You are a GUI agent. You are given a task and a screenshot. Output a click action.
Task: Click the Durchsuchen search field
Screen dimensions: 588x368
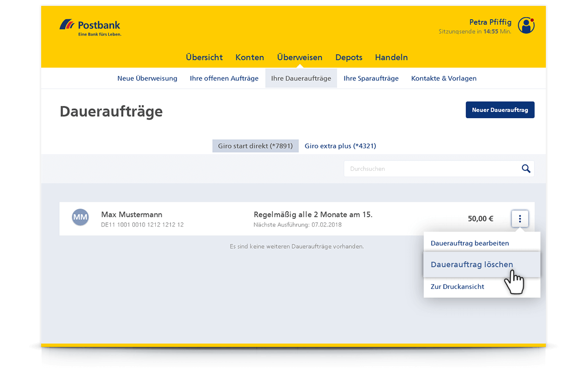click(x=431, y=169)
